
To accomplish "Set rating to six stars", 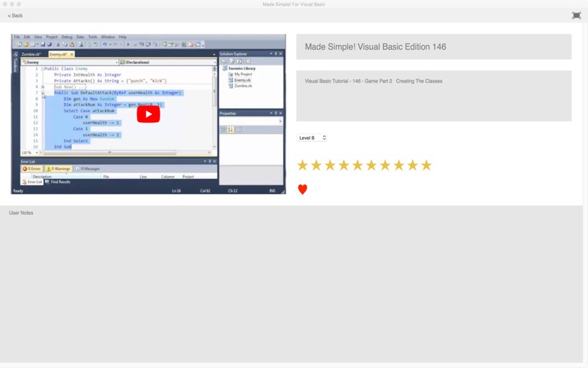I will coord(371,165).
